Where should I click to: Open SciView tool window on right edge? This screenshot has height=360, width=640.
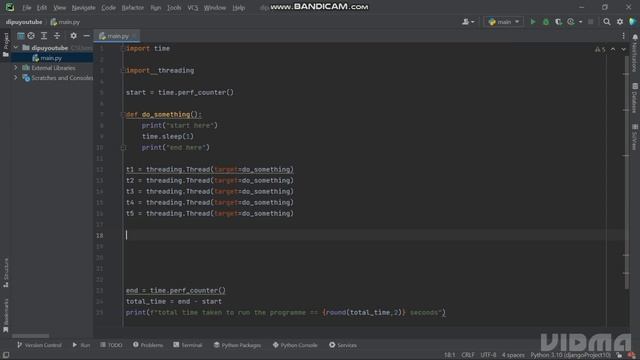click(x=635, y=137)
